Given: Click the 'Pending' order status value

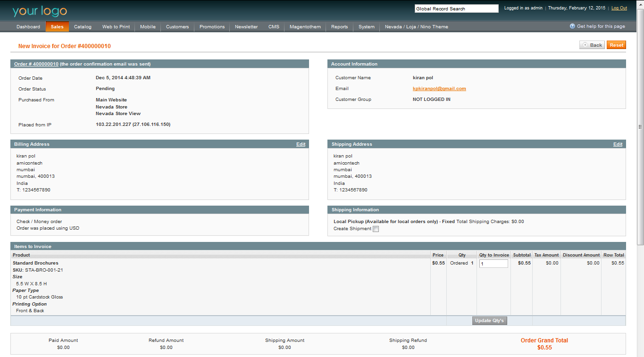Looking at the screenshot, I should click(105, 89).
